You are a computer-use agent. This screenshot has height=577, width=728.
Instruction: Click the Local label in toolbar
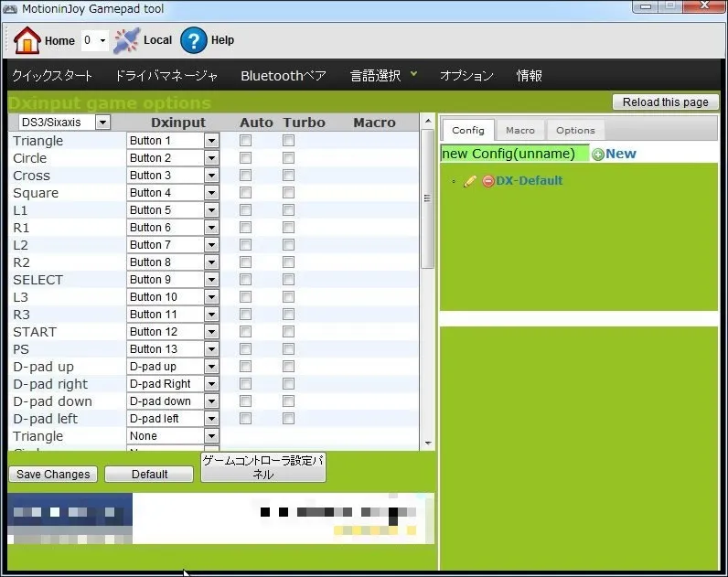coord(157,40)
